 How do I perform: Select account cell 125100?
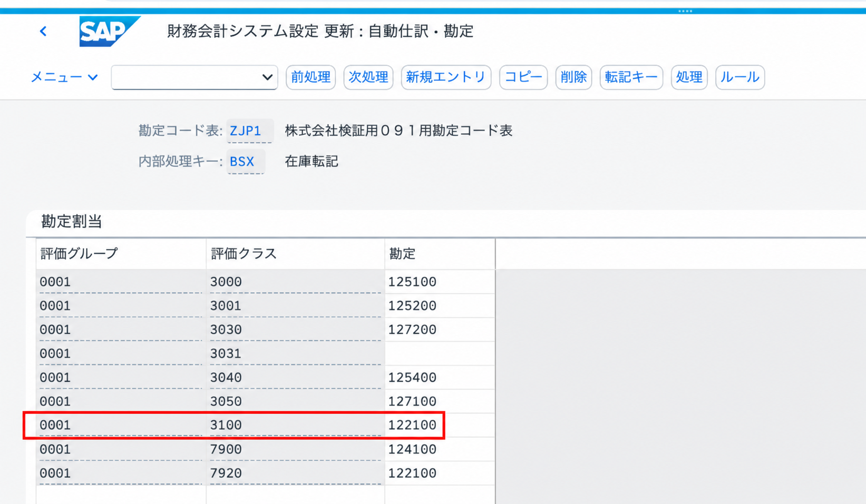click(440, 282)
